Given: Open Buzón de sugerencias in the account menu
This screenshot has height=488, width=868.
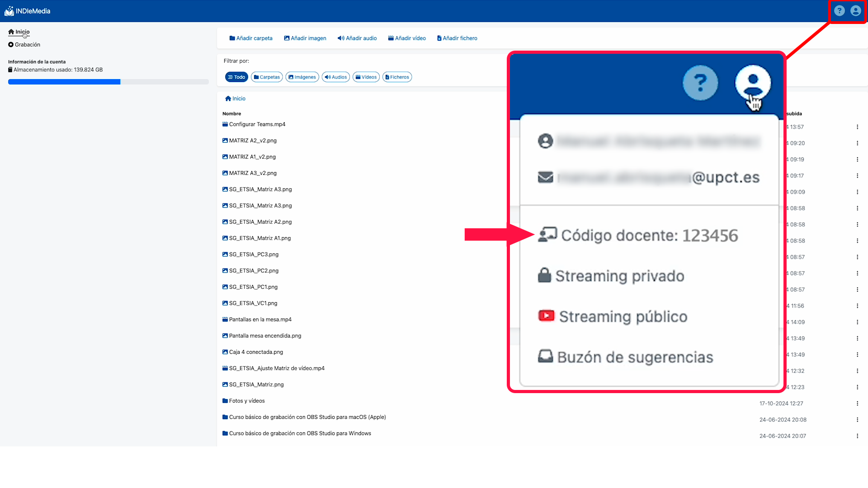Looking at the screenshot, I should [x=625, y=357].
